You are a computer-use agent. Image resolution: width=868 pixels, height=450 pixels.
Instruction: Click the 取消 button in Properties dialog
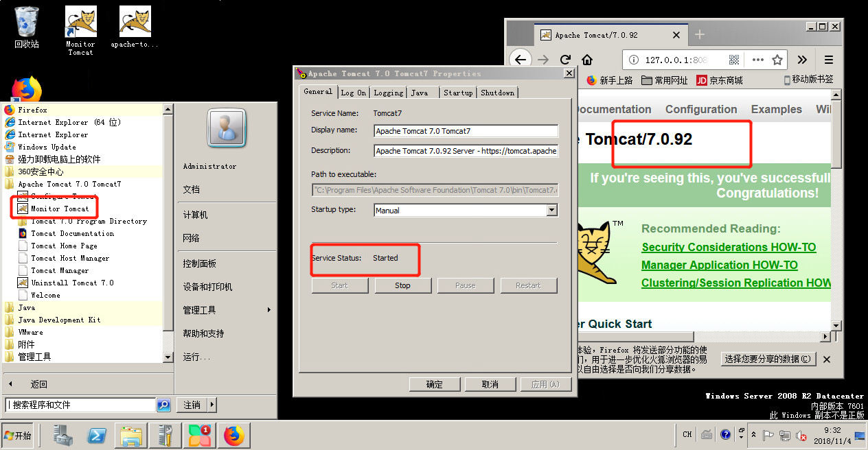(490, 384)
